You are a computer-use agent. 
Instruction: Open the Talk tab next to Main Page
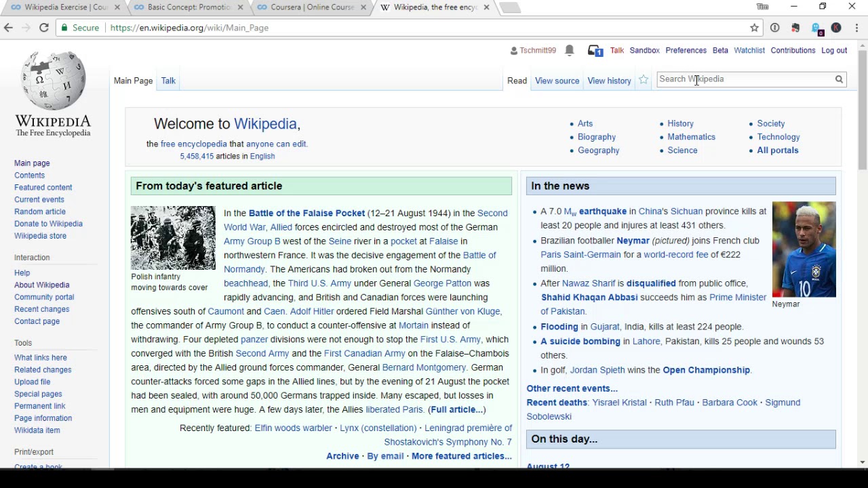pos(168,80)
